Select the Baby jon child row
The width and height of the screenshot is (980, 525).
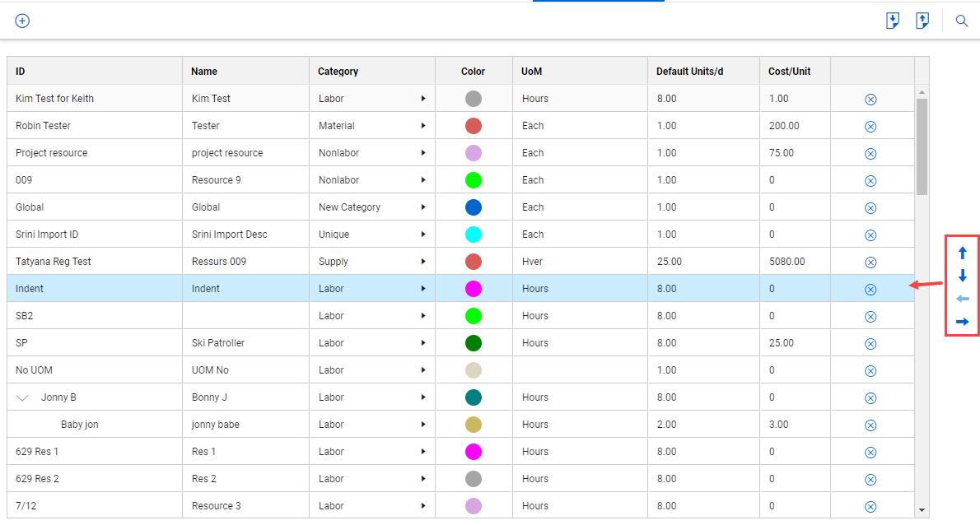(460, 425)
